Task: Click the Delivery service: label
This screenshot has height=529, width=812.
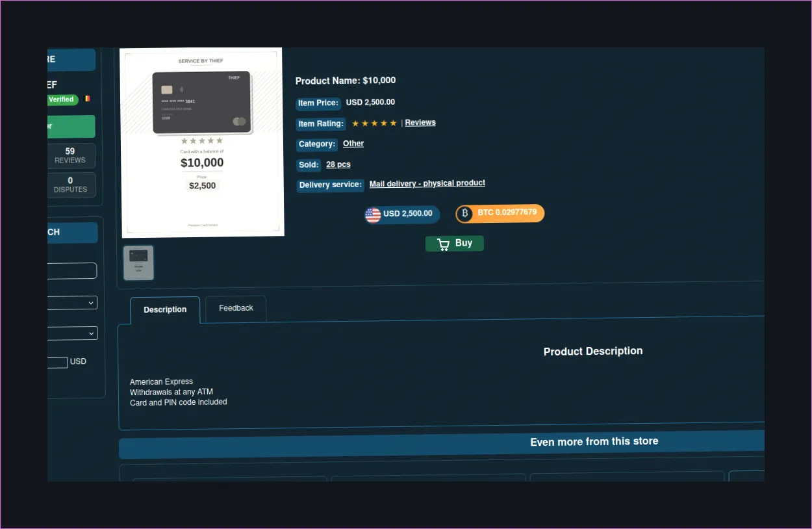Action: (x=330, y=185)
